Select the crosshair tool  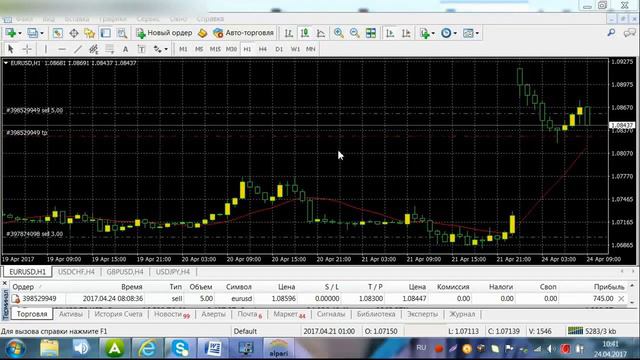coord(27,49)
